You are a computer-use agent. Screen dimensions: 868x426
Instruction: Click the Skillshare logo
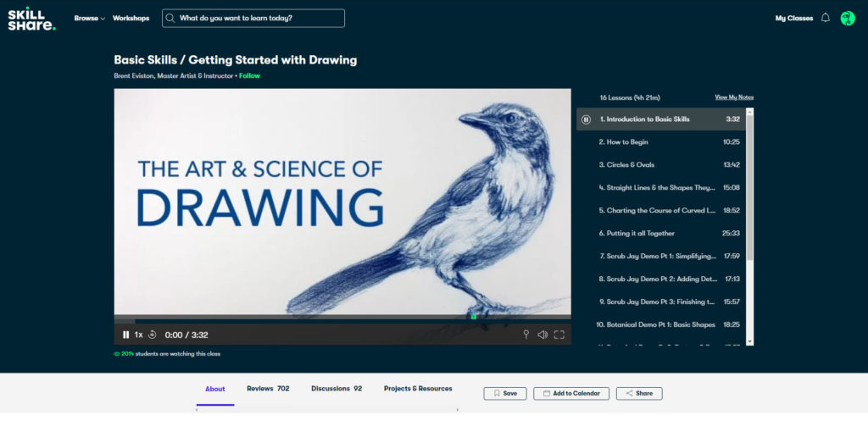click(31, 19)
